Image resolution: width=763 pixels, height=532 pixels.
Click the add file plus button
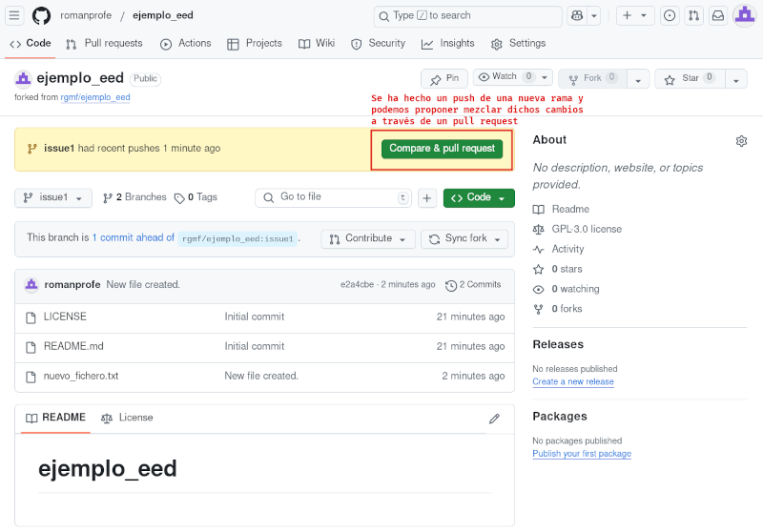tap(426, 198)
